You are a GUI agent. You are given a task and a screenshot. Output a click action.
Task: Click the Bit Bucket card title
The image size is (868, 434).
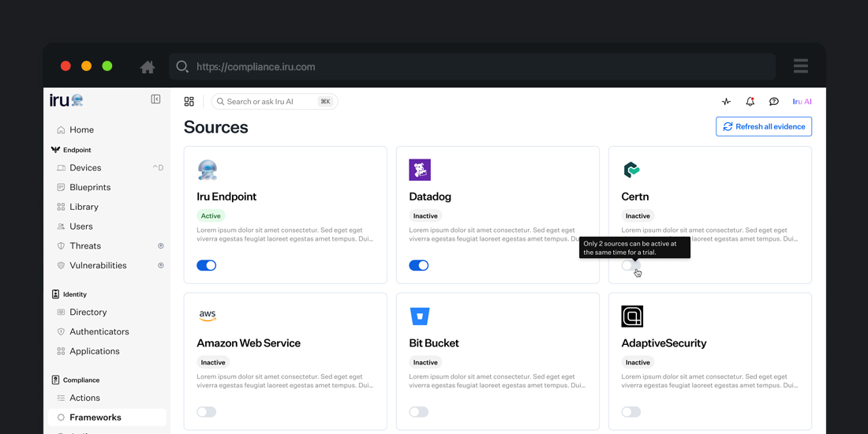[x=434, y=343]
